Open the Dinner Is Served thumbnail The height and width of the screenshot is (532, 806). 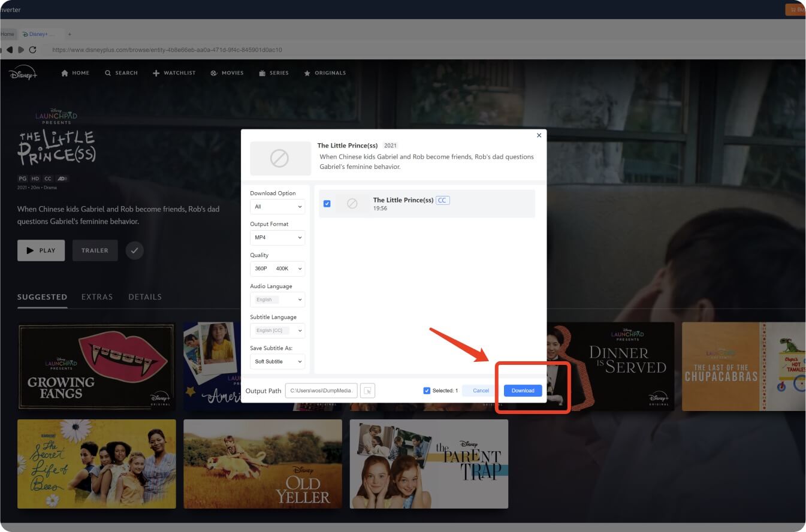[x=610, y=367]
